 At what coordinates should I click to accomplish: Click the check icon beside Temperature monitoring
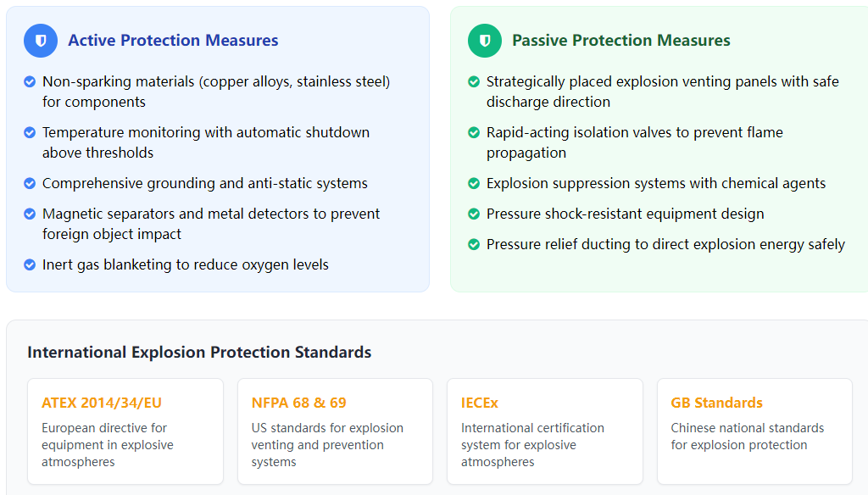30,133
